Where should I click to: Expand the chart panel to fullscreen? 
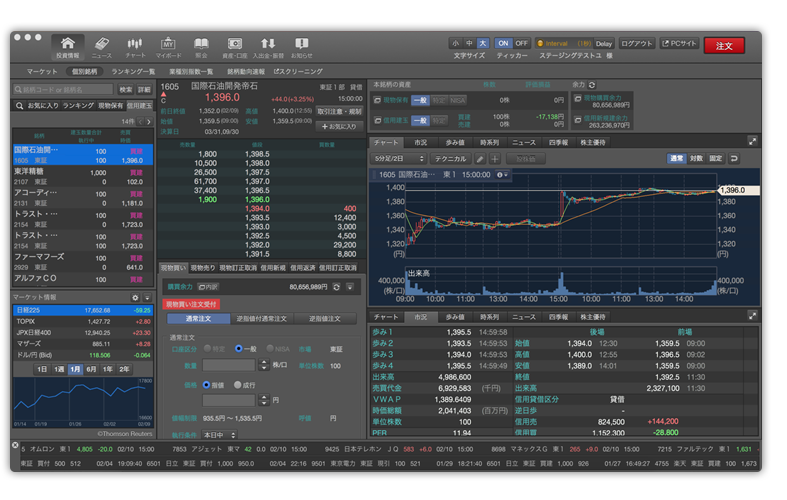click(752, 143)
